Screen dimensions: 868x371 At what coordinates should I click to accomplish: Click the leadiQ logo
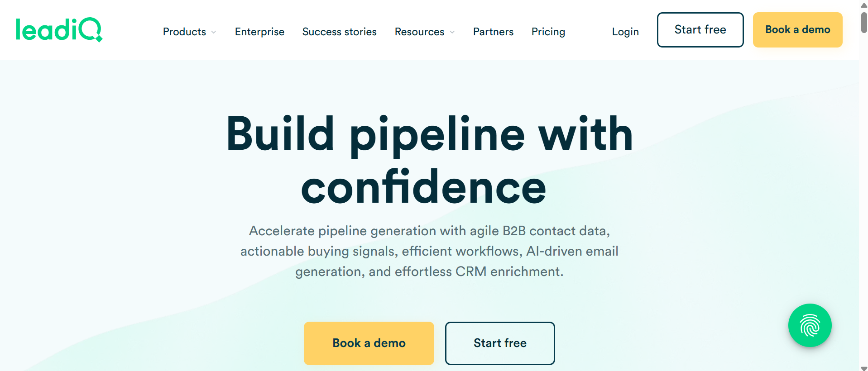click(x=59, y=29)
